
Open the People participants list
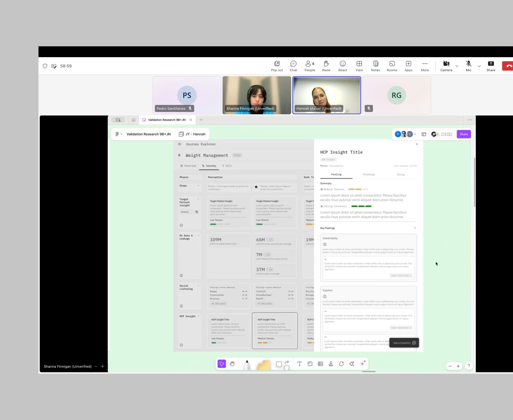click(309, 66)
